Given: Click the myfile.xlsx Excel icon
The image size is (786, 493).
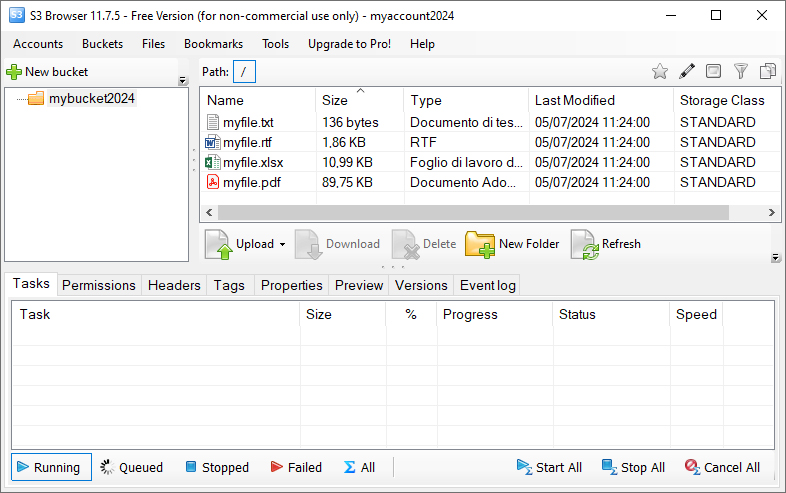Looking at the screenshot, I should [x=213, y=162].
